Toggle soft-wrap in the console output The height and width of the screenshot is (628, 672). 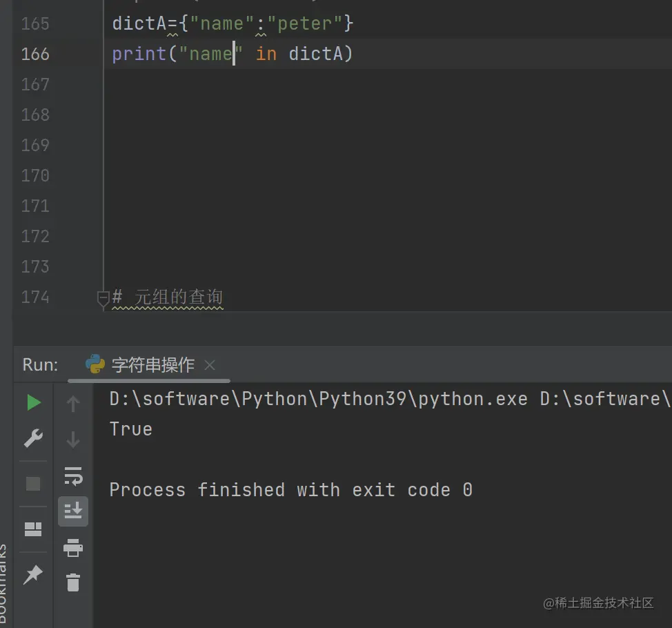point(73,475)
